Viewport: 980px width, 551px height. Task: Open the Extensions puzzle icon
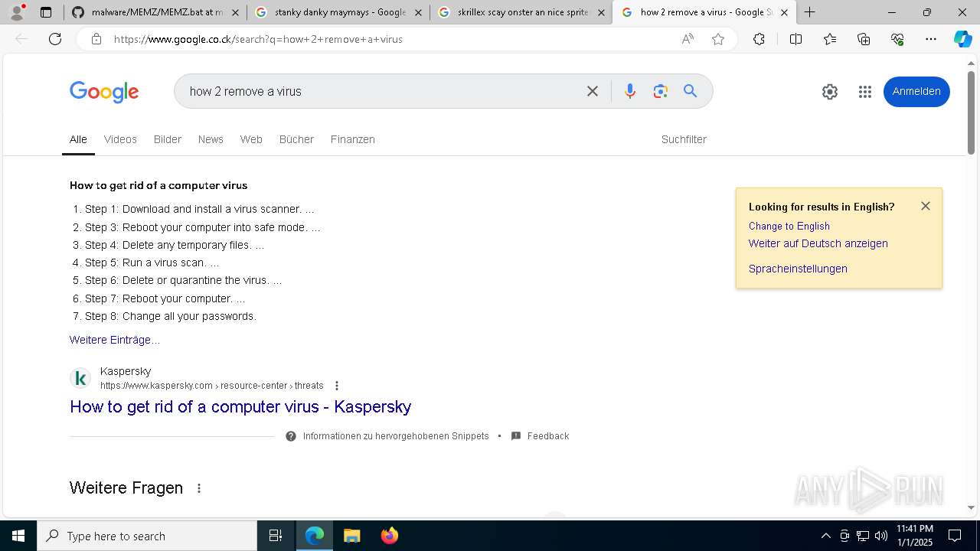759,39
